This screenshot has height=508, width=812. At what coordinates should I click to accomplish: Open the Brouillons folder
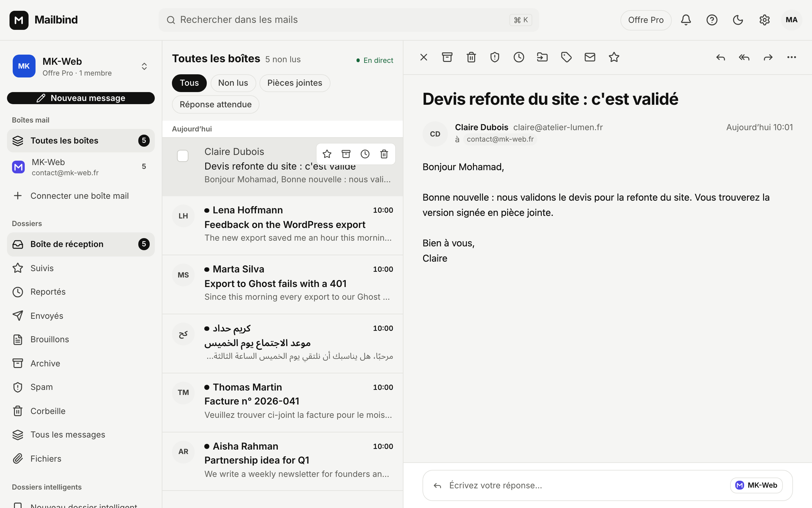pos(81,339)
